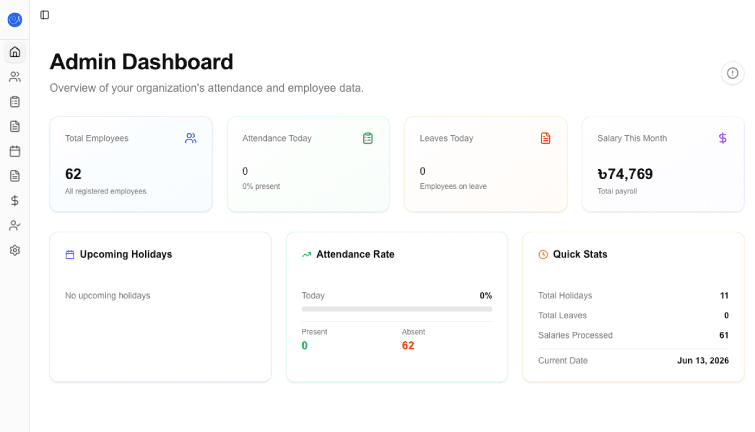Screen dimensions: 755x432
Task: Click the green Attendance Today clipboard icon
Action: coord(368,138)
